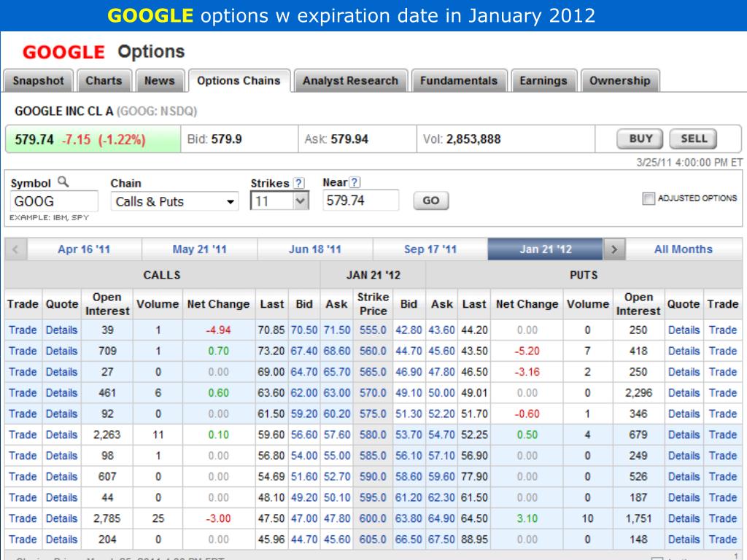Click the GO button
Image resolution: width=747 pixels, height=560 pixels.
point(430,201)
